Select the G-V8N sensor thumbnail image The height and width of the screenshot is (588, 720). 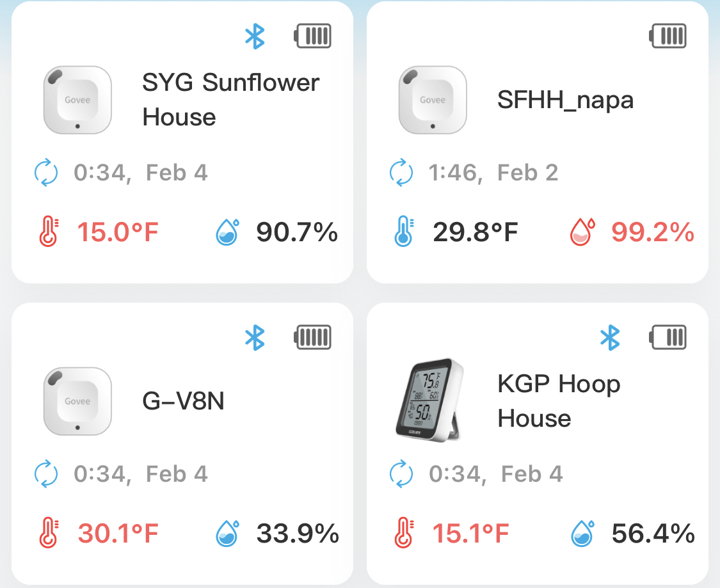pyautogui.click(x=77, y=401)
